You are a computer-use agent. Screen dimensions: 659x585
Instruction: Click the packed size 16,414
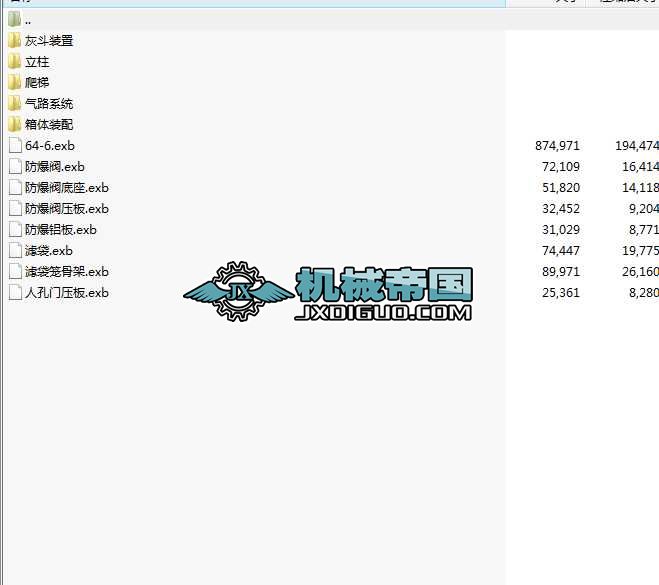coord(640,167)
